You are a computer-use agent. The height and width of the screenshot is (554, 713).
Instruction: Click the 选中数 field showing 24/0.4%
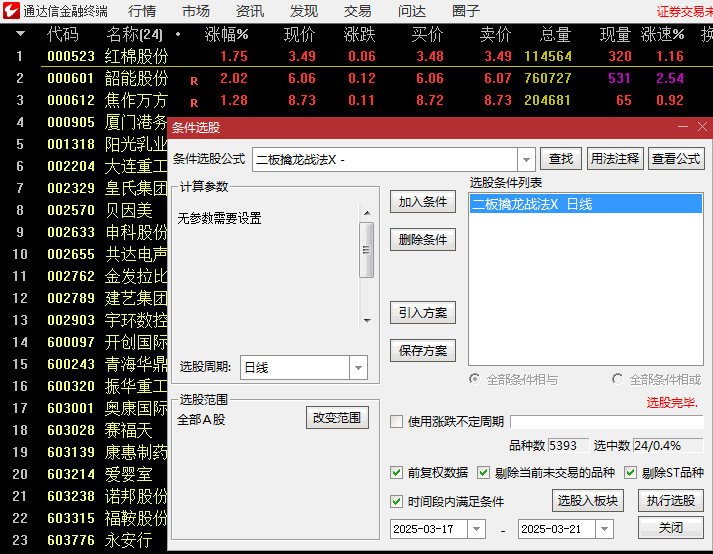[668, 445]
